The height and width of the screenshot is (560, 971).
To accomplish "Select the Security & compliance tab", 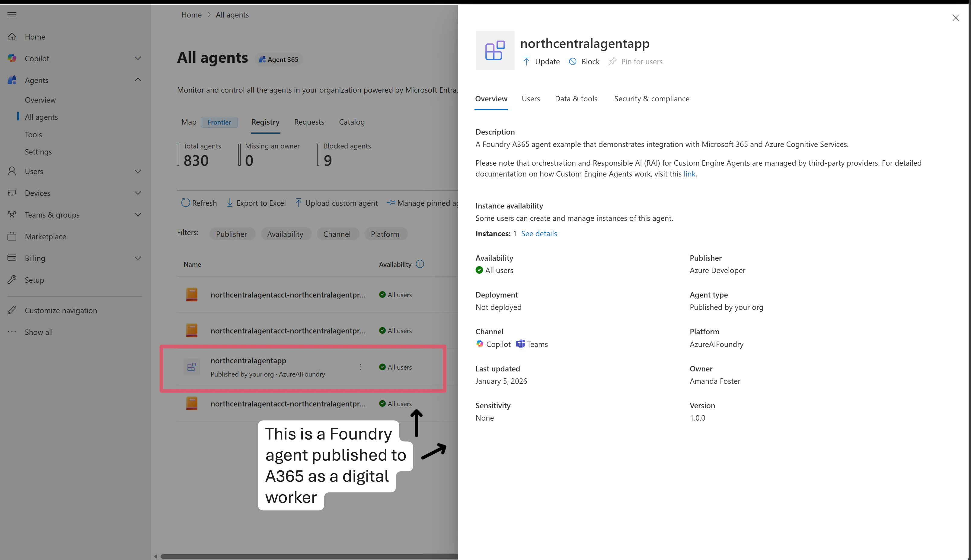I will [x=652, y=99].
